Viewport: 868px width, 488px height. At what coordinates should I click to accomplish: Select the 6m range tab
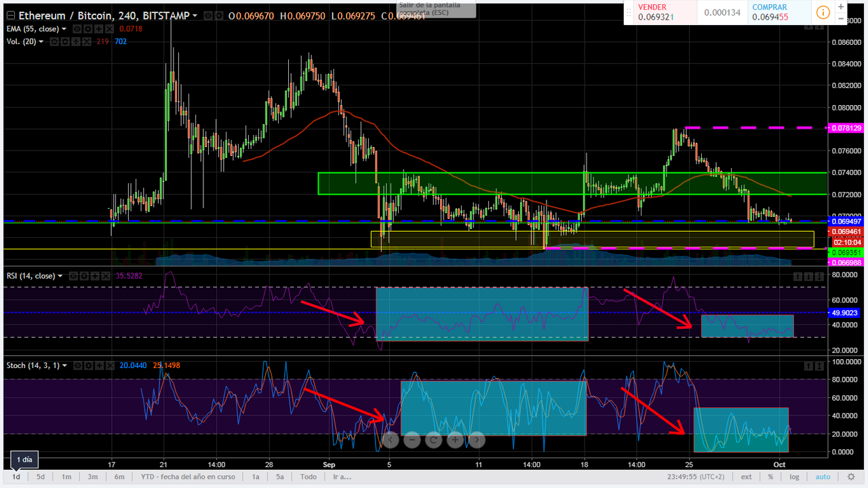tap(119, 476)
